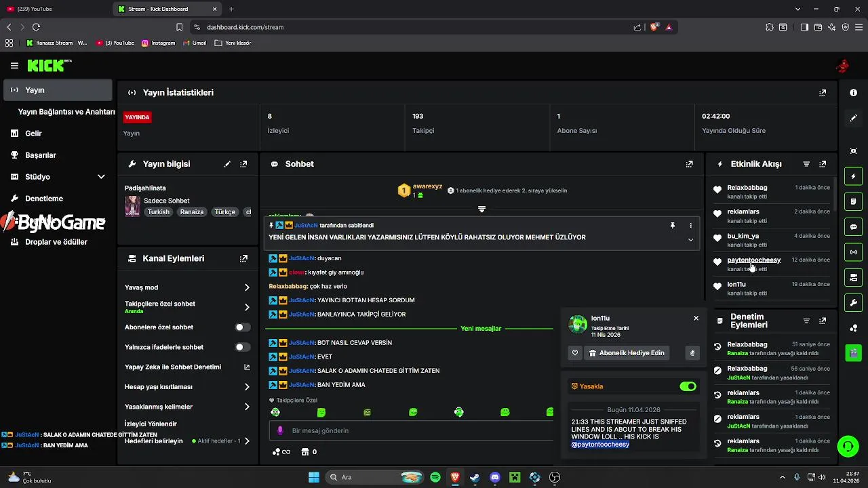This screenshot has height=488, width=868.
Task: Close the lon11u user card
Action: 696,318
